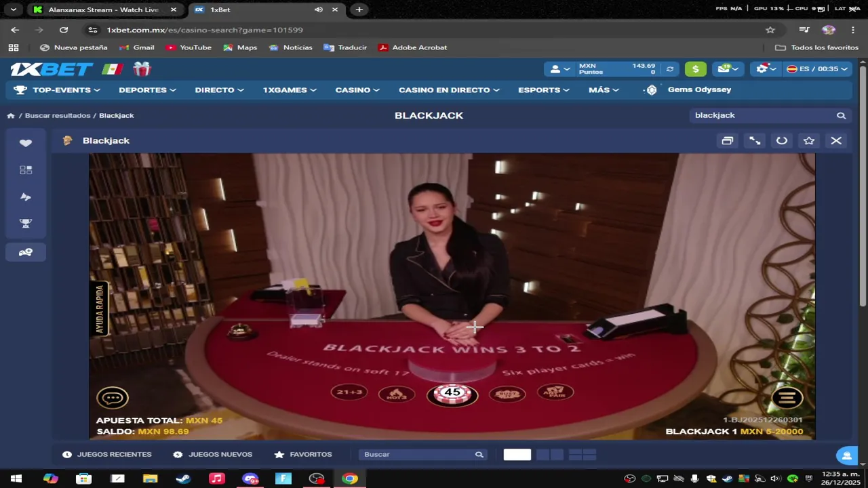This screenshot has height=488, width=868.
Task: Select the two-screen layout toggle
Action: click(x=549, y=455)
